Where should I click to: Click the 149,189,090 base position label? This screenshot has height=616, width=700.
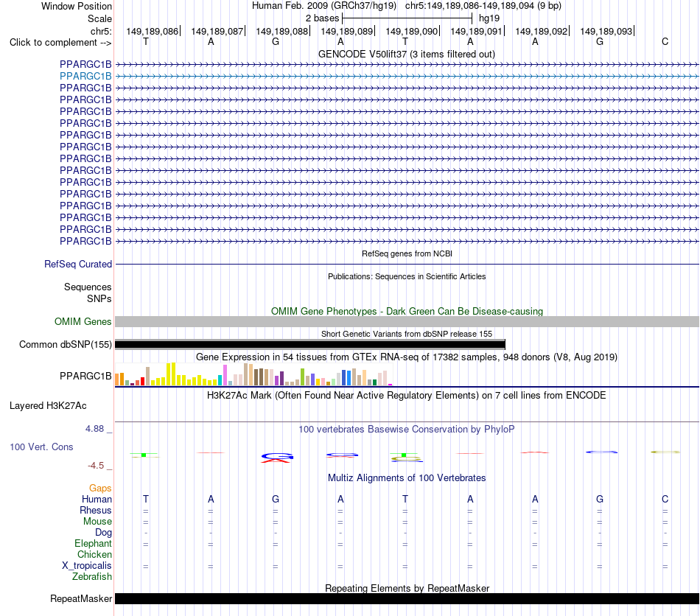pyautogui.click(x=412, y=31)
